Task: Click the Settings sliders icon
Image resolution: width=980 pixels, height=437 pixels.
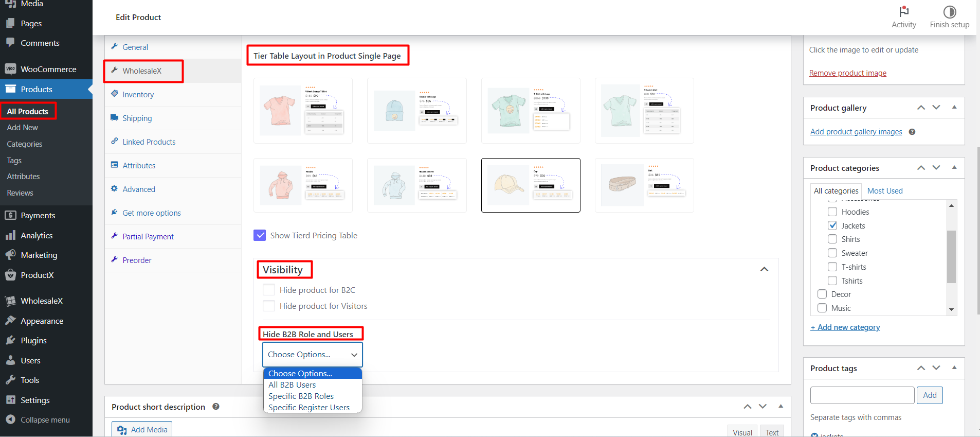Action: tap(10, 400)
